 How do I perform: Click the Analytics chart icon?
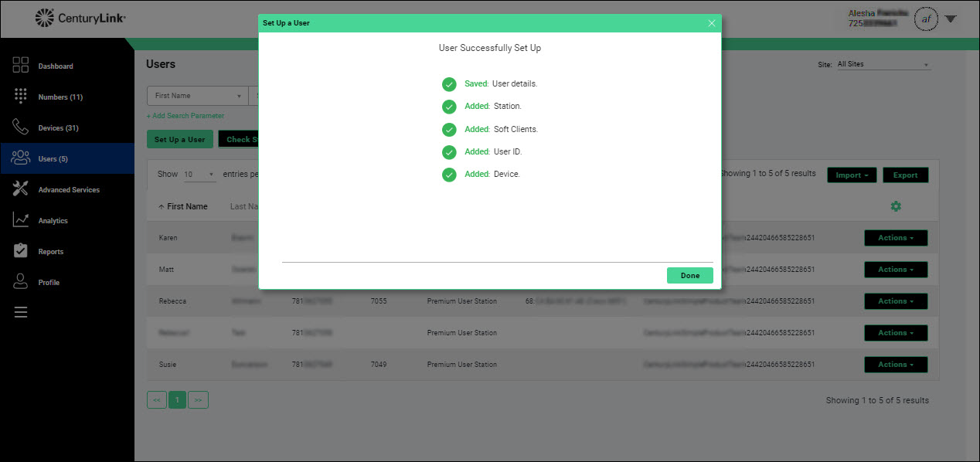(x=21, y=220)
